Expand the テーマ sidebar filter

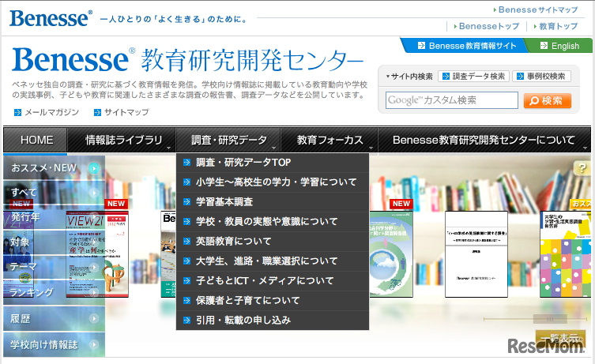coord(54,268)
